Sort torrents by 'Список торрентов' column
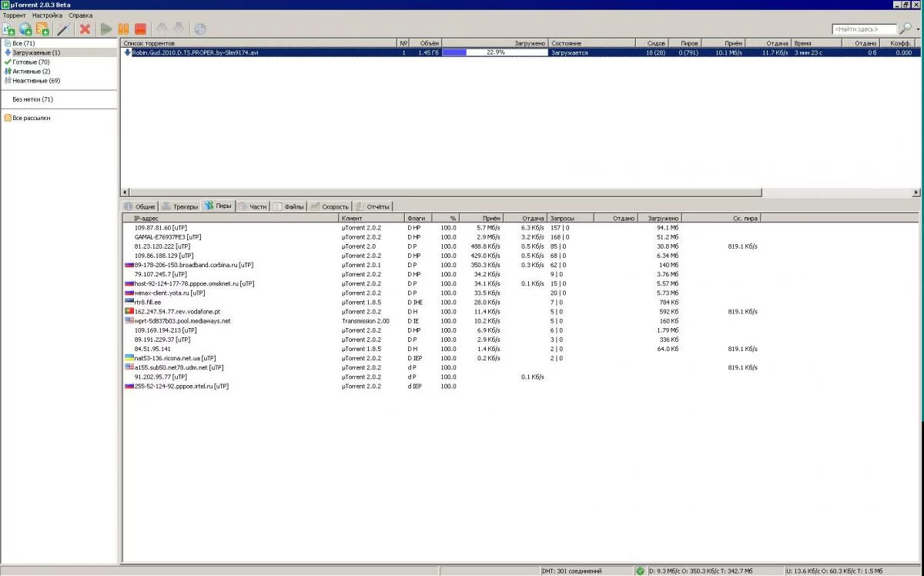Screen dimensions: 924x576 coord(259,43)
